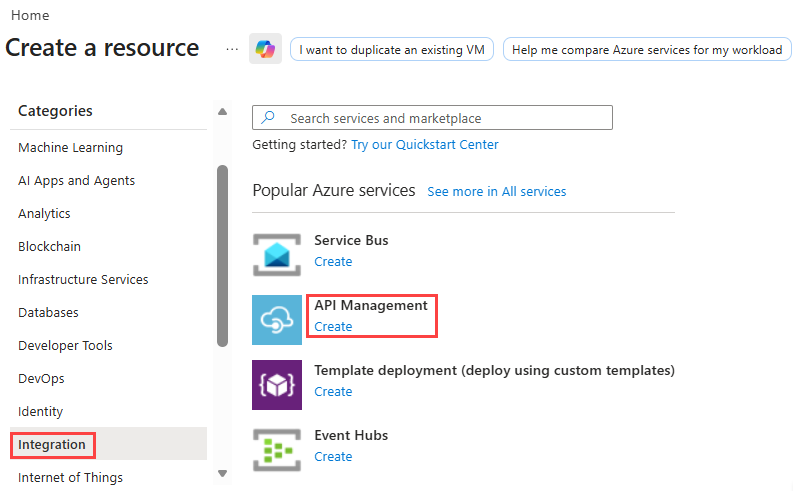Select the Integration category
This screenshot has width=793, height=491.
(52, 444)
